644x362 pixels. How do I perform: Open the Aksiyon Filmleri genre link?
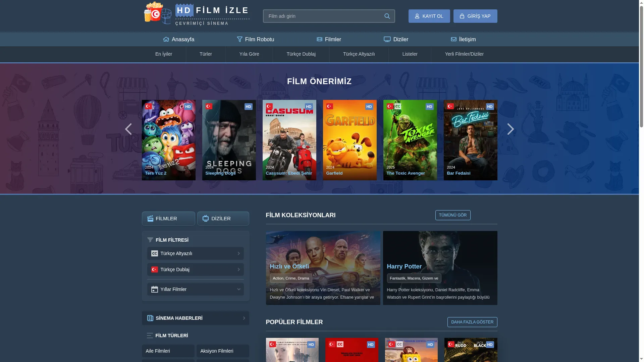coord(223,351)
